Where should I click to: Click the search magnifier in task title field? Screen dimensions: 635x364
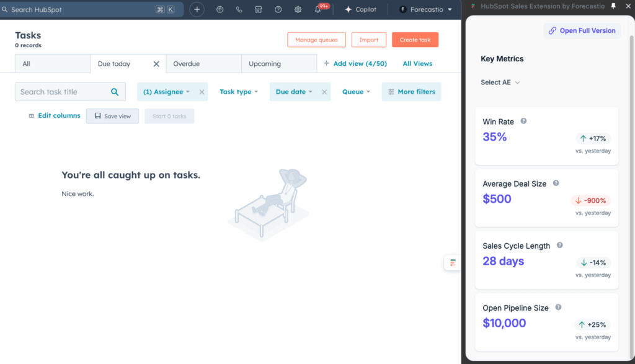point(115,92)
